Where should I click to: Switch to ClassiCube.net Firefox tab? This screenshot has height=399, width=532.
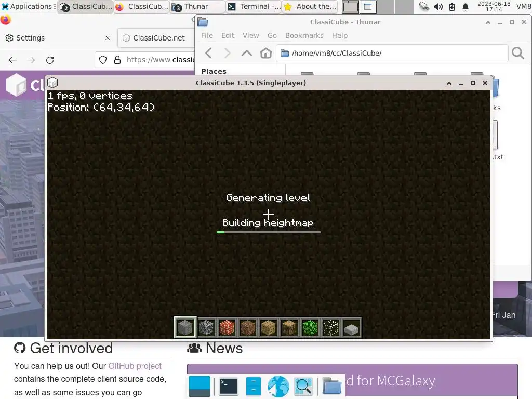(156, 38)
